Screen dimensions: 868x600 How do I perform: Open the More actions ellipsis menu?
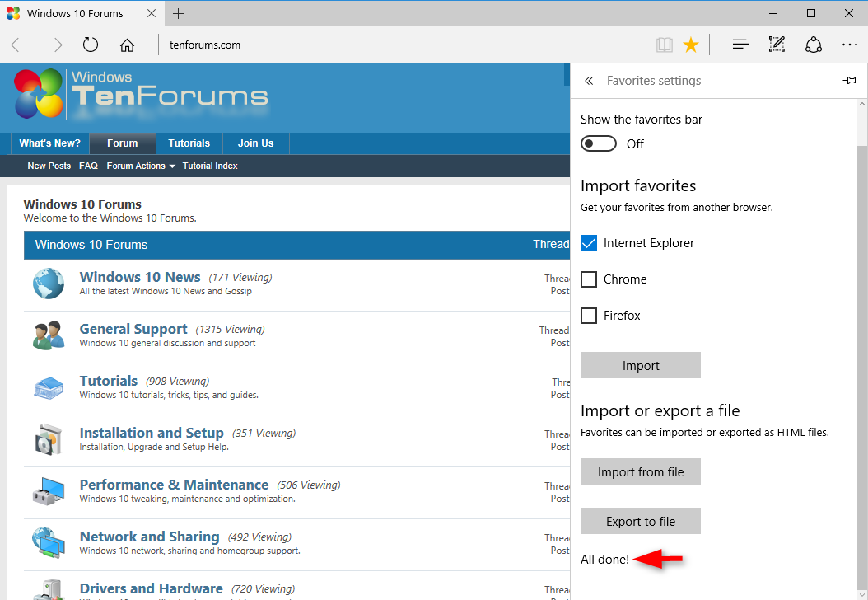[x=849, y=45]
